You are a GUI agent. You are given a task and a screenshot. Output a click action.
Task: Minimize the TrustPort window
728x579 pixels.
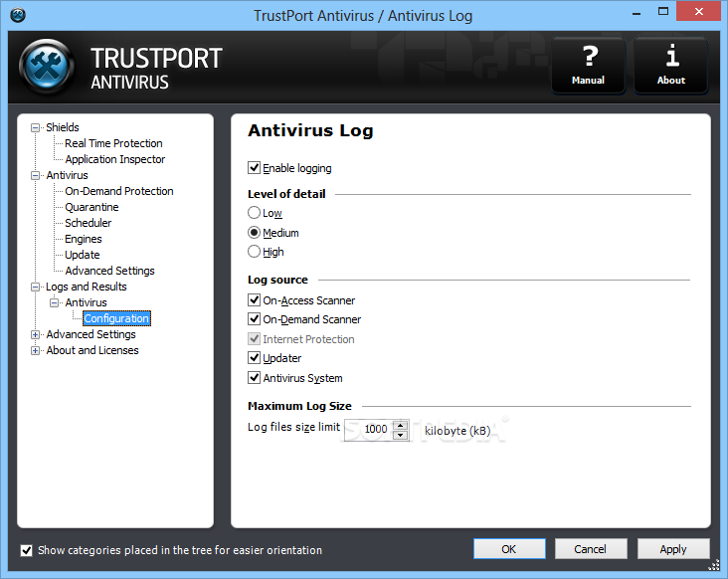637,13
